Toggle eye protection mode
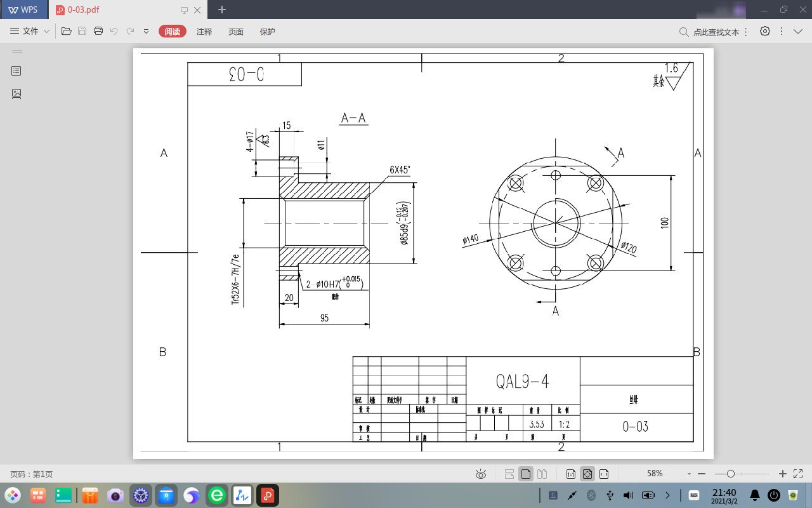This screenshot has height=508, width=812. coord(481,474)
